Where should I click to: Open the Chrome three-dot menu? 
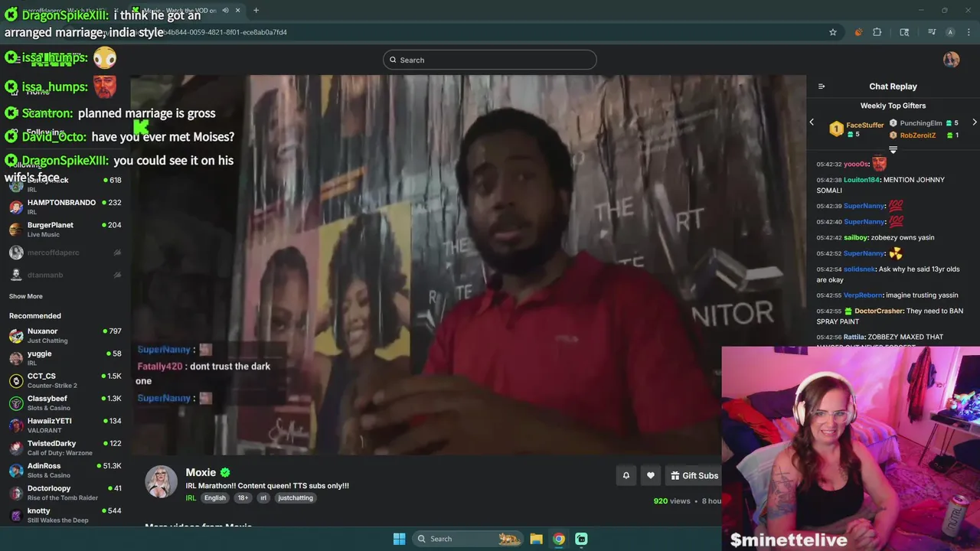(969, 32)
